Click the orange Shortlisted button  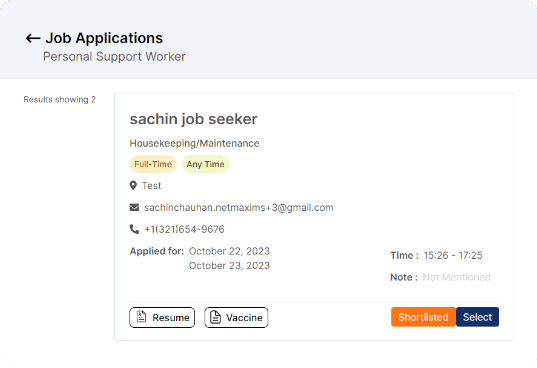point(423,317)
